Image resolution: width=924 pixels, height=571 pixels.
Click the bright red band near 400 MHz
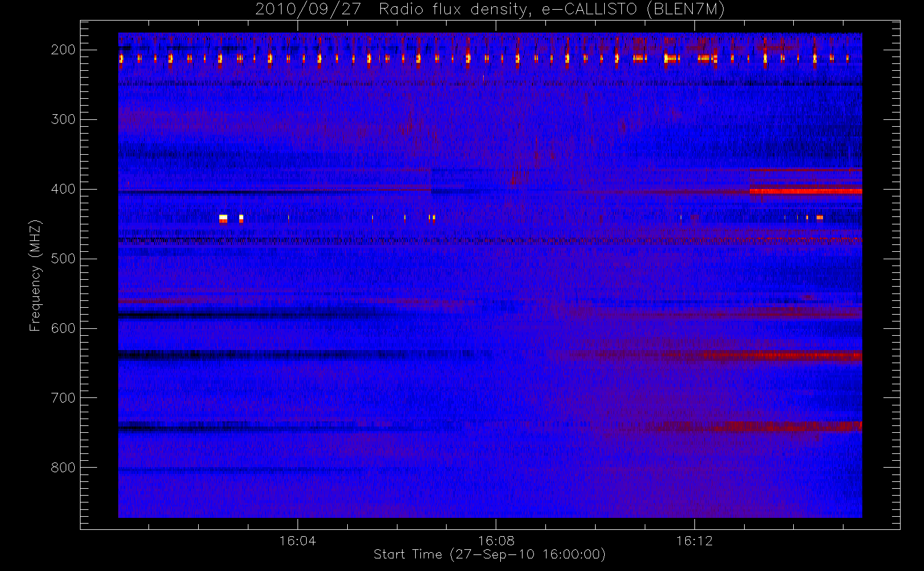(x=806, y=191)
